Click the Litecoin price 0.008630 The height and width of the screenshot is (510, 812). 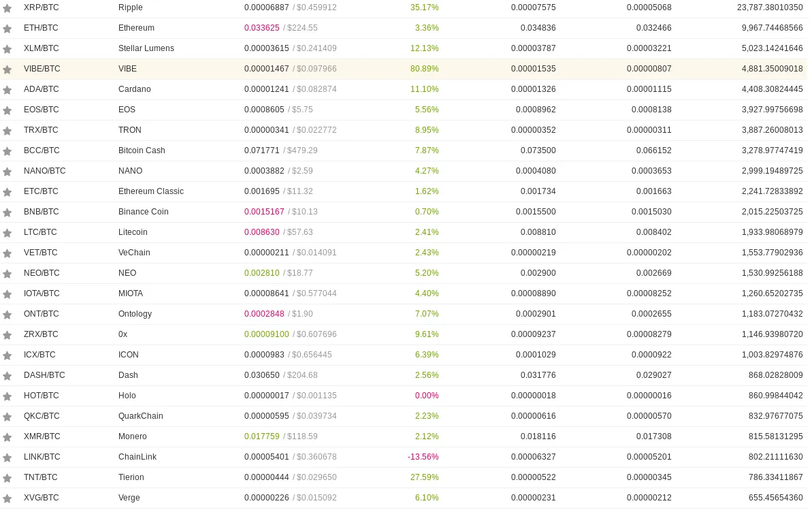click(x=262, y=232)
